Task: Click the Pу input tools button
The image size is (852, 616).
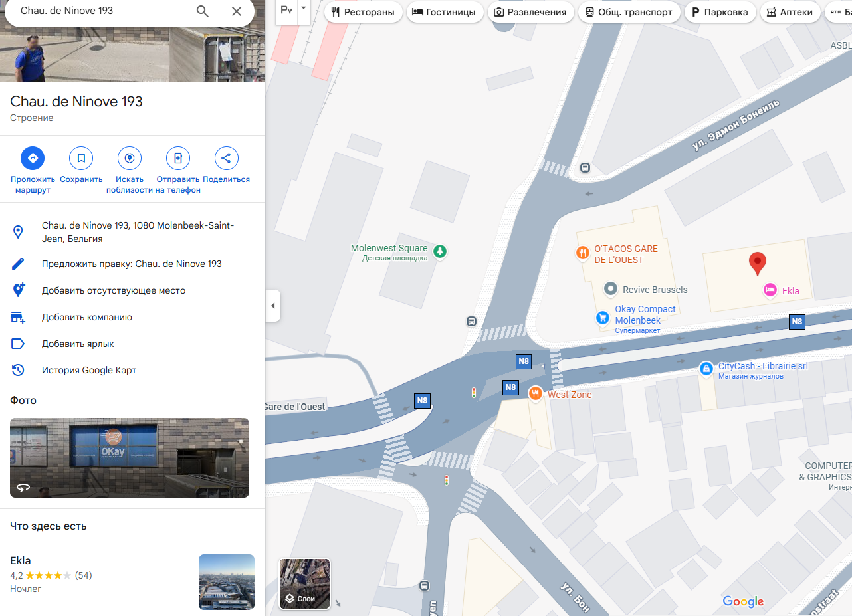Action: click(286, 10)
